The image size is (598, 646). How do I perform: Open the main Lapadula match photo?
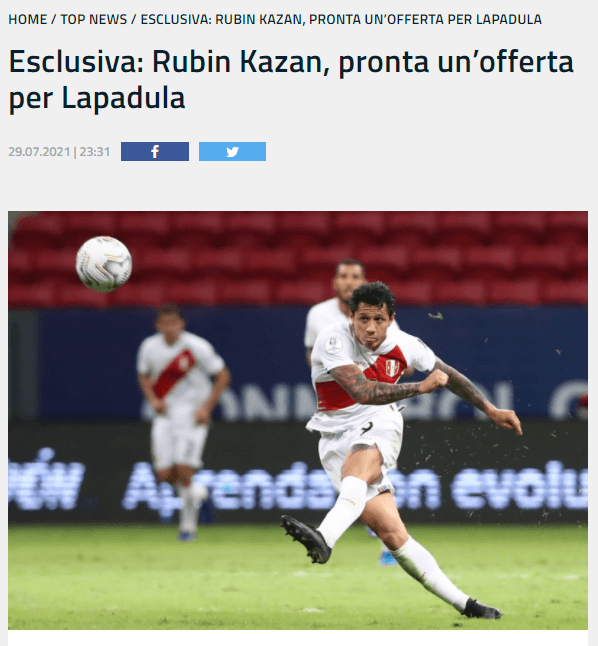click(298, 420)
